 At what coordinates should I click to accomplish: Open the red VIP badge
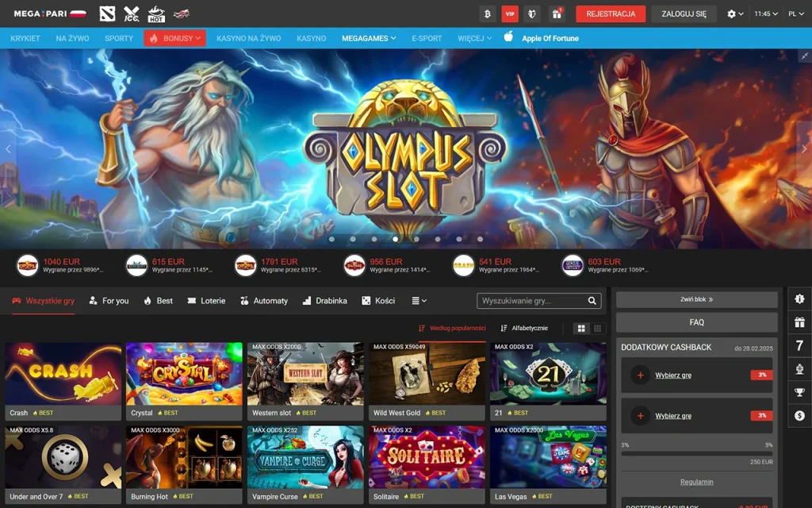[510, 14]
